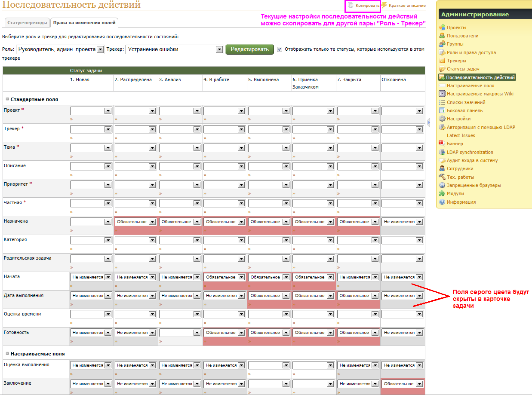Open Назначена dropdown under Отклонена
The height and width of the screenshot is (395, 532).
pyautogui.click(x=403, y=222)
